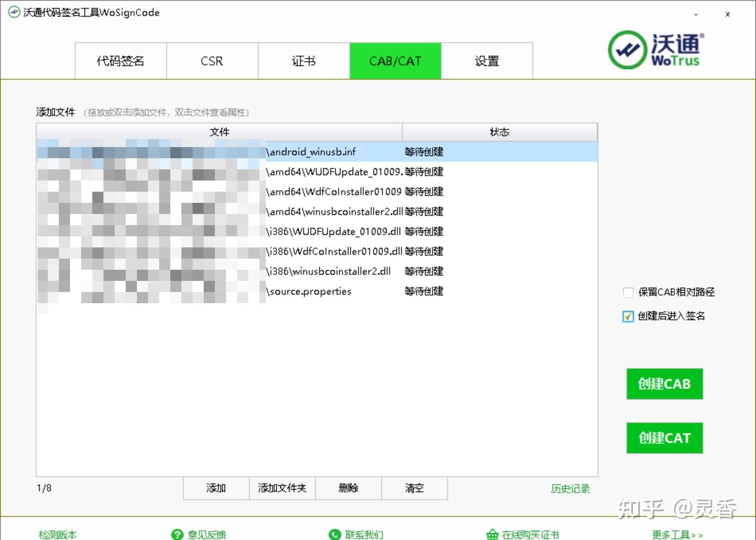Click the 文件 column header
756x540 pixels.
click(219, 132)
